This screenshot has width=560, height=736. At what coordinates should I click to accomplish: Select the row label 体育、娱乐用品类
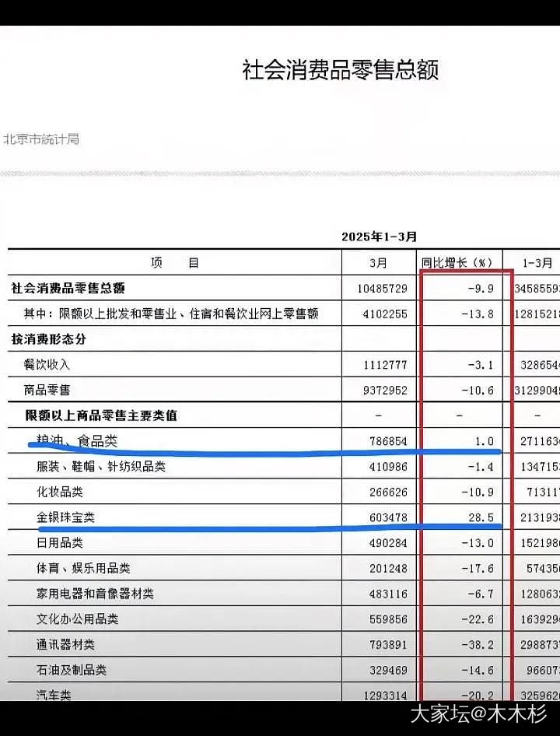coord(83,568)
